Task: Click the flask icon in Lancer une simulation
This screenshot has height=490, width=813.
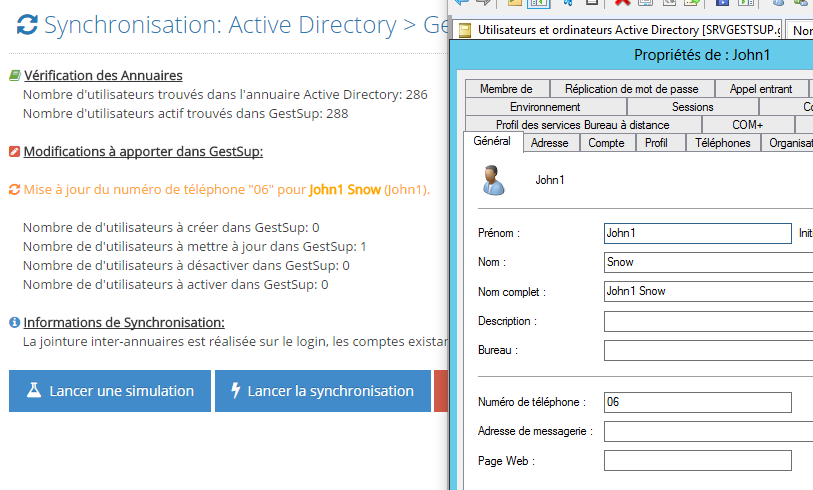Action: 34,390
